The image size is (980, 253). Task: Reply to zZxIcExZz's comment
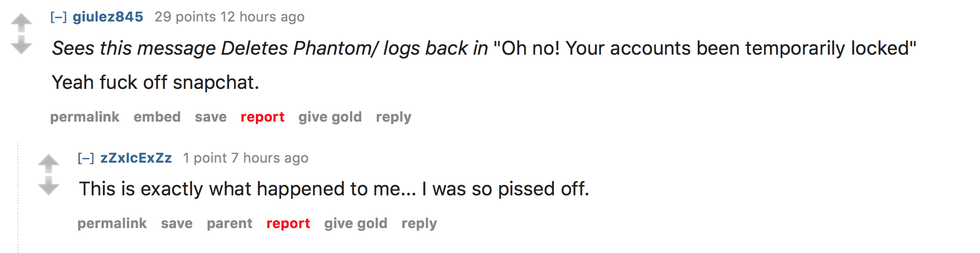pyautogui.click(x=419, y=224)
